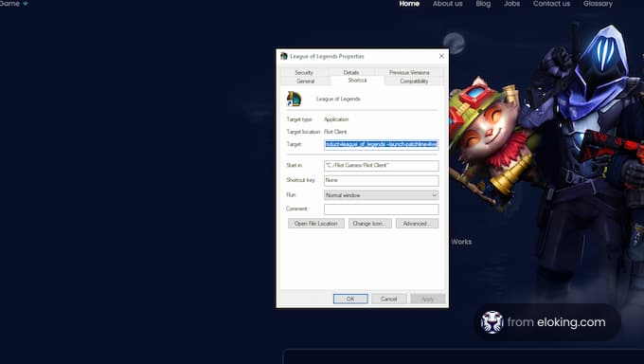This screenshot has width=644, height=364.
Task: Switch to the Compatibility tab
Action: pos(414,81)
